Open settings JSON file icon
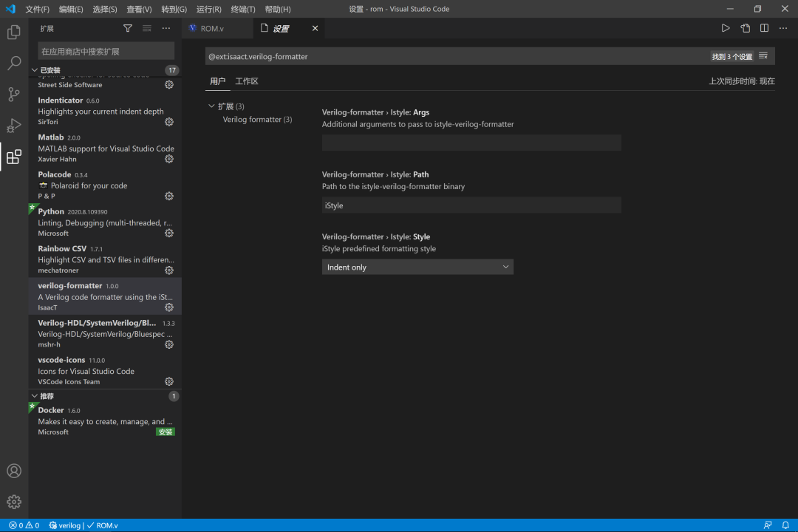This screenshot has height=532, width=798. tap(745, 28)
